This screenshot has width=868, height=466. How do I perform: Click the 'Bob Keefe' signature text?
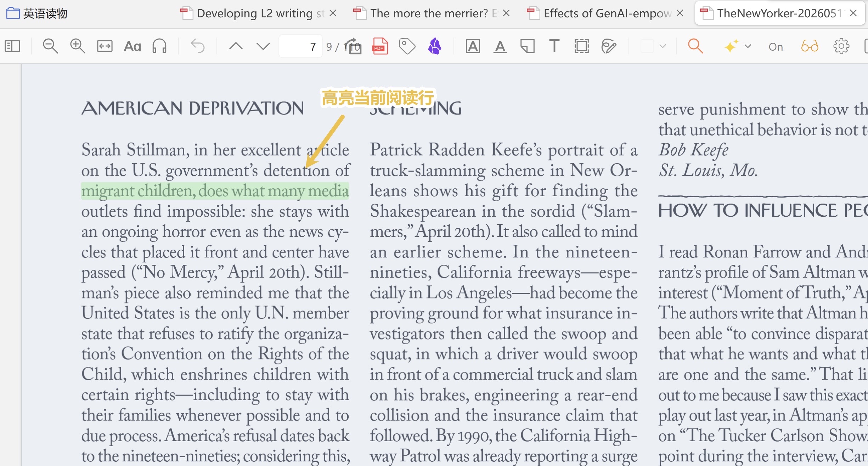693,150
